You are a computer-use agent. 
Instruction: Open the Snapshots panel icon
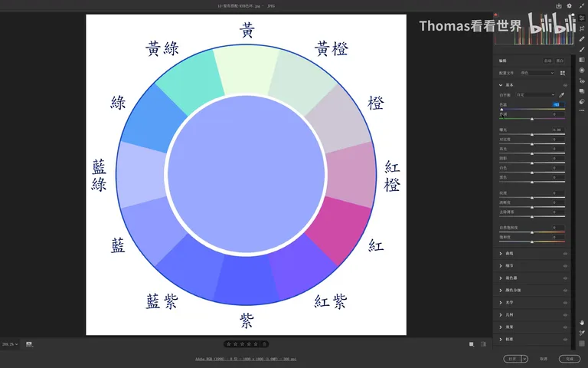[x=582, y=91]
